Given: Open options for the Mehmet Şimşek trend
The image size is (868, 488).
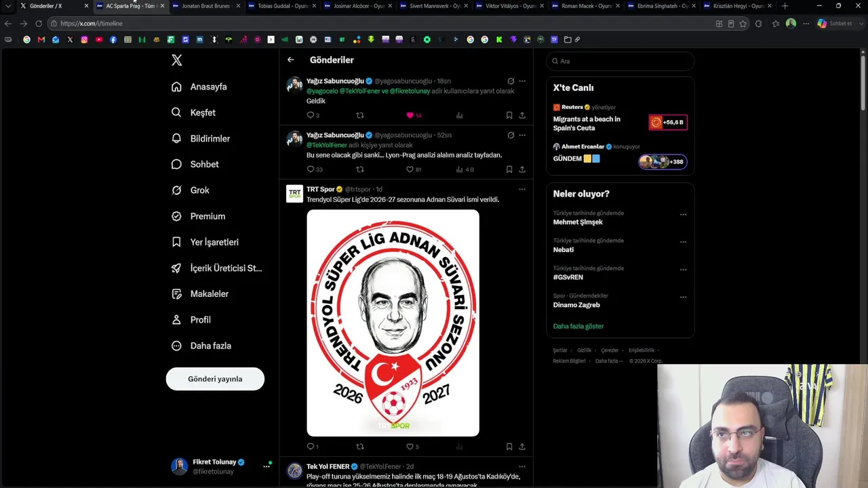Looking at the screenshot, I should (x=684, y=214).
